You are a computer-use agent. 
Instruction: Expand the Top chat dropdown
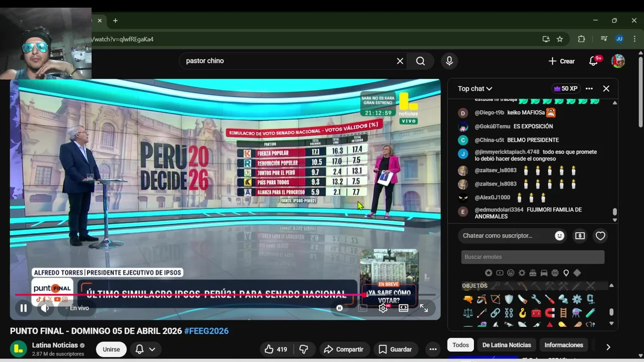(474, 88)
